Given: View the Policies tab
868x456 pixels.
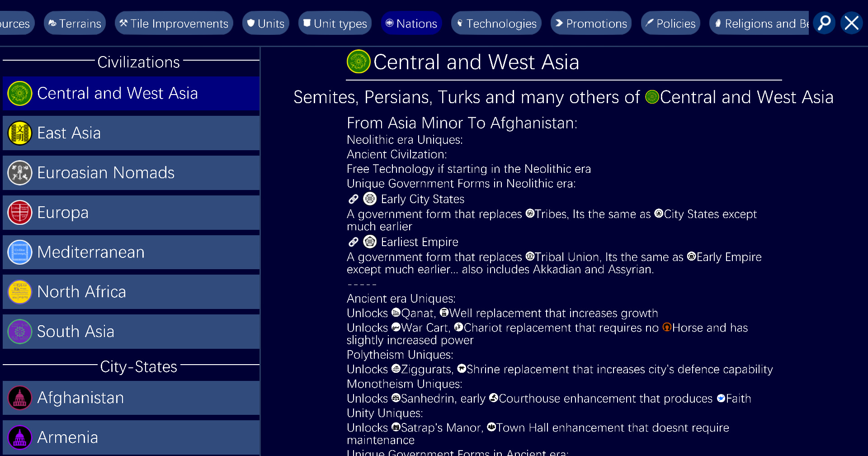Looking at the screenshot, I should point(670,23).
